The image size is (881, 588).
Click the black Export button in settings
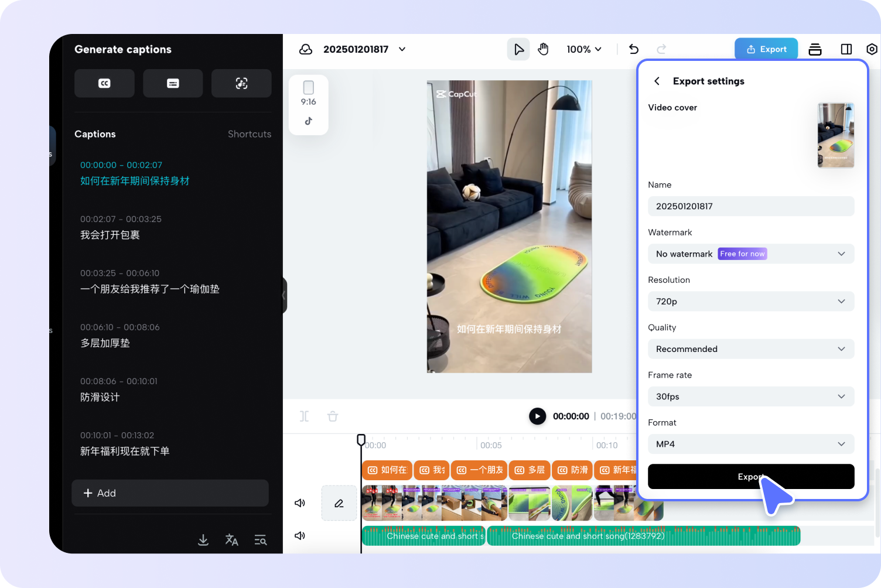click(751, 477)
